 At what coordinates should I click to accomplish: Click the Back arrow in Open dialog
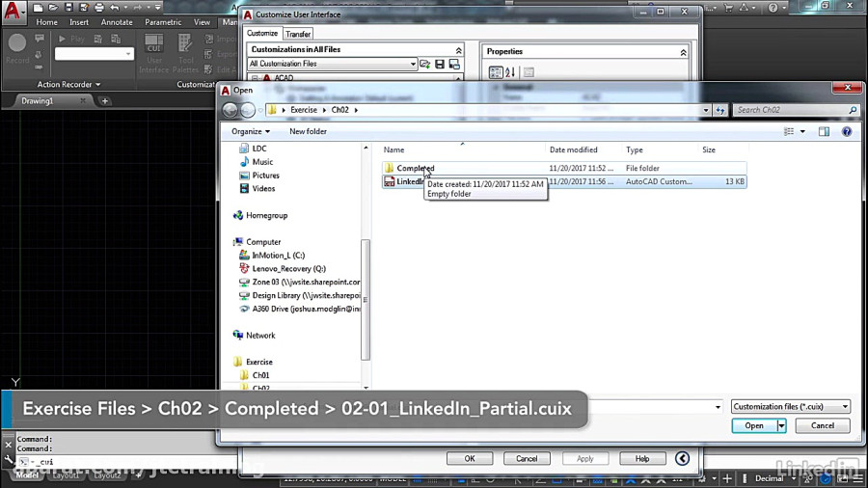(x=230, y=110)
